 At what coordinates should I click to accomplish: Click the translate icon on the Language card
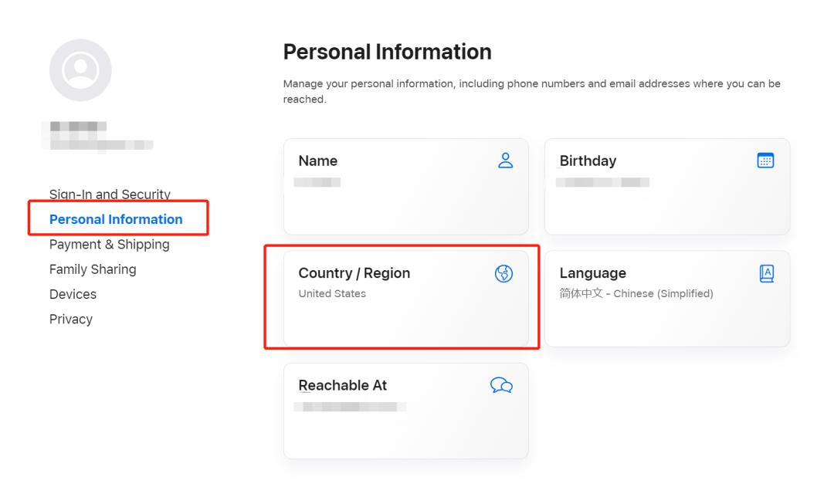click(x=767, y=272)
